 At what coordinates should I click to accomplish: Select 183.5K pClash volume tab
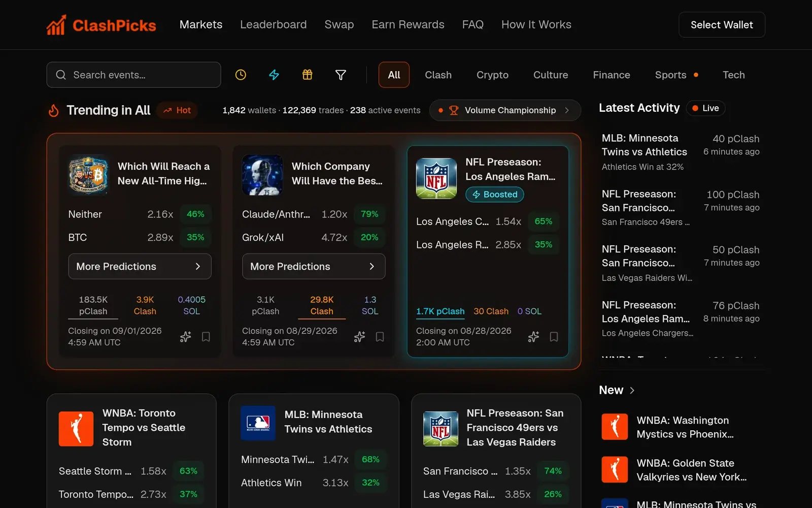click(93, 306)
